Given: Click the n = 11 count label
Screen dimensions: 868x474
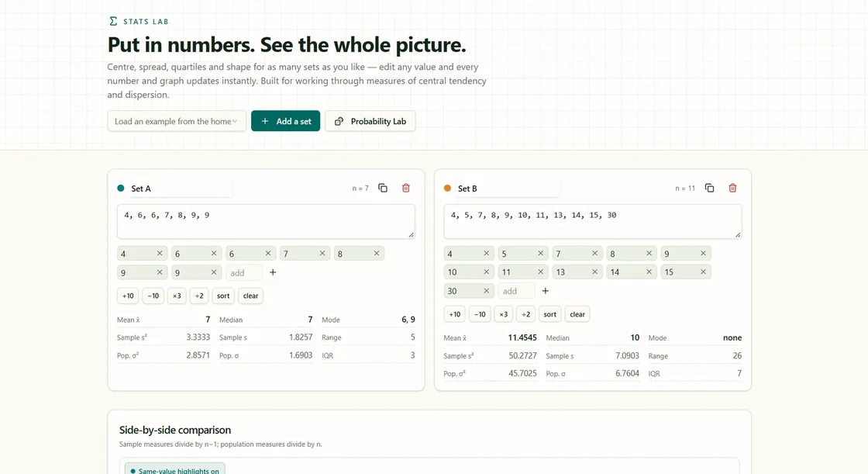Looking at the screenshot, I should pyautogui.click(x=685, y=189).
